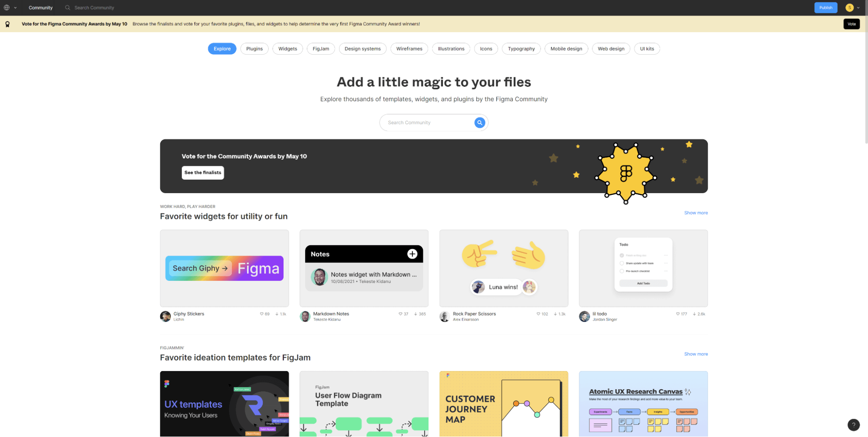
Task: Open the Rock Paper Scissors title link
Action: 474,314
